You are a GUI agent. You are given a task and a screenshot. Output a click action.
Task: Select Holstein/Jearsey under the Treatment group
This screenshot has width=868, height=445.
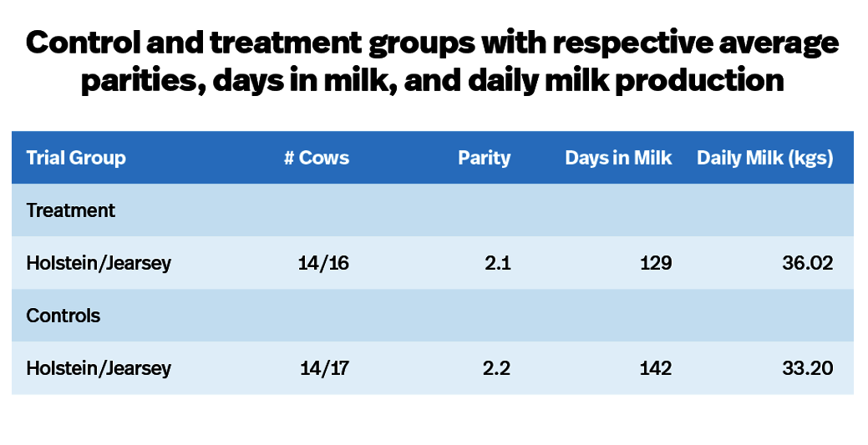pyautogui.click(x=99, y=263)
